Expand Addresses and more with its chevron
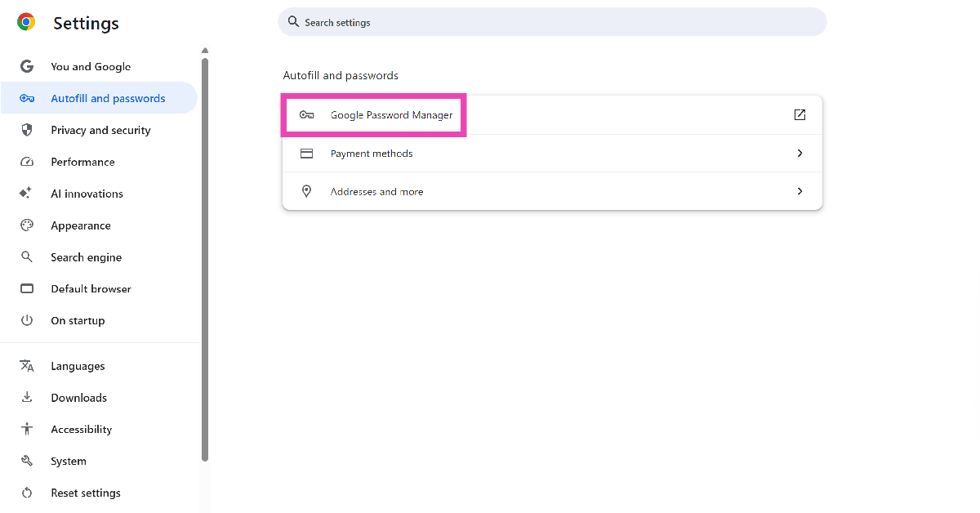Viewport: 980px width, 513px height. tap(800, 191)
